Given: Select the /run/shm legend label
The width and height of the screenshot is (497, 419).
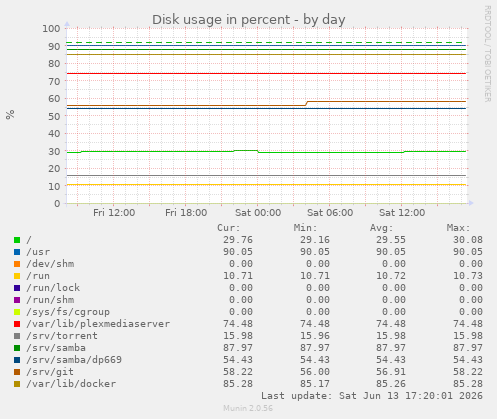Looking at the screenshot, I should pyautogui.click(x=50, y=300).
